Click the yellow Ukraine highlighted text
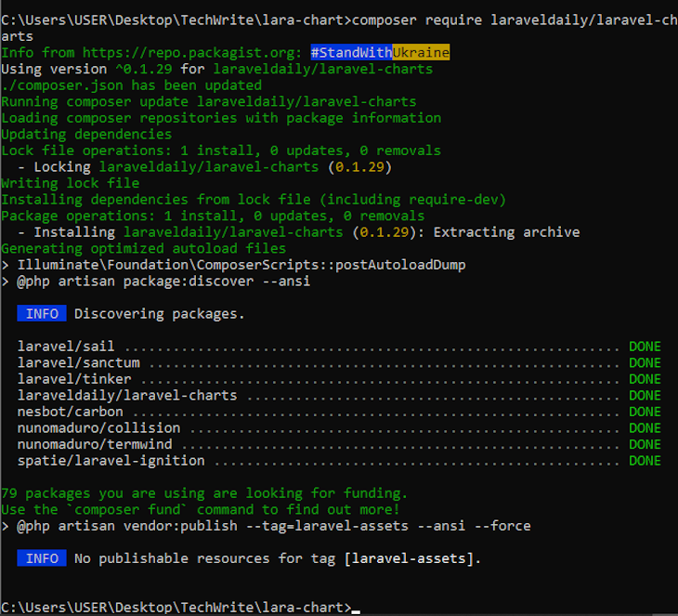The width and height of the screenshot is (678, 616). click(421, 52)
